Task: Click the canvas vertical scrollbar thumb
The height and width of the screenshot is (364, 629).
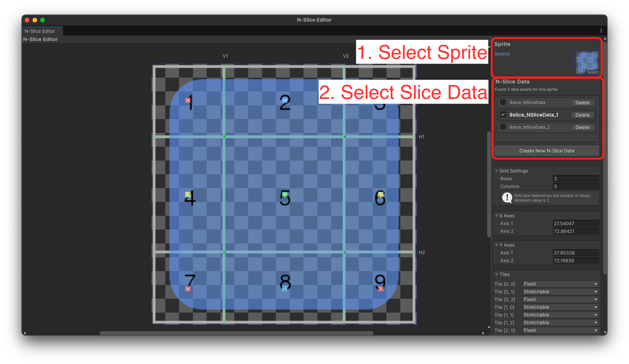Action: coord(489,184)
